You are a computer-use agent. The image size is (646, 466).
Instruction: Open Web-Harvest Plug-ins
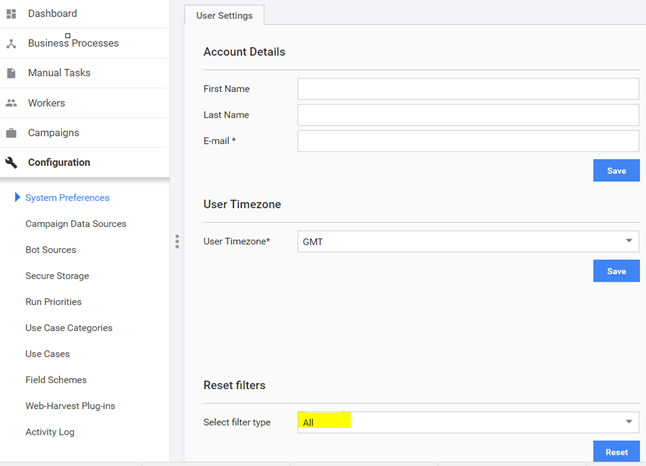point(70,406)
